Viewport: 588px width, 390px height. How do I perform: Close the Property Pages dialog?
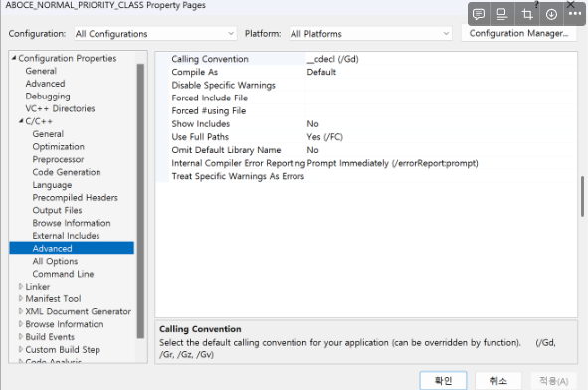(x=570, y=4)
